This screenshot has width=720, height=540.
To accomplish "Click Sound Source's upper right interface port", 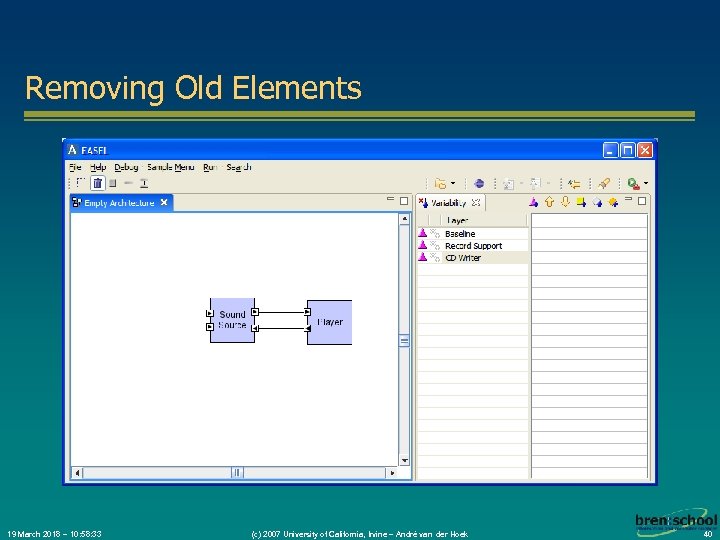I will (x=255, y=312).
